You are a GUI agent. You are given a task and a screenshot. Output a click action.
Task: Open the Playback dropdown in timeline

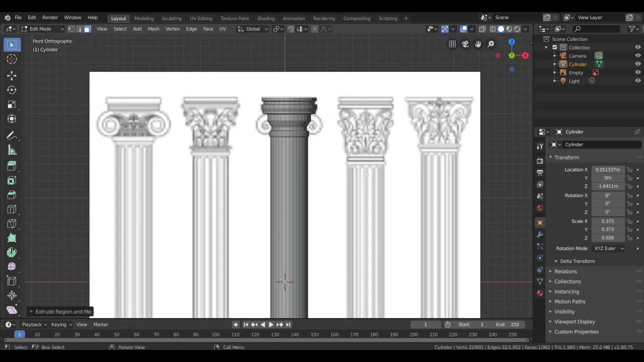click(34, 325)
